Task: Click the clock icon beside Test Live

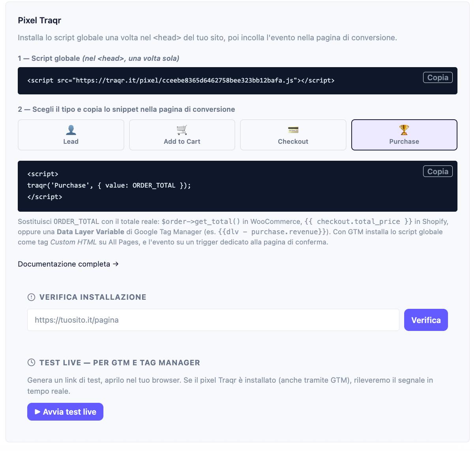Action: coord(31,363)
